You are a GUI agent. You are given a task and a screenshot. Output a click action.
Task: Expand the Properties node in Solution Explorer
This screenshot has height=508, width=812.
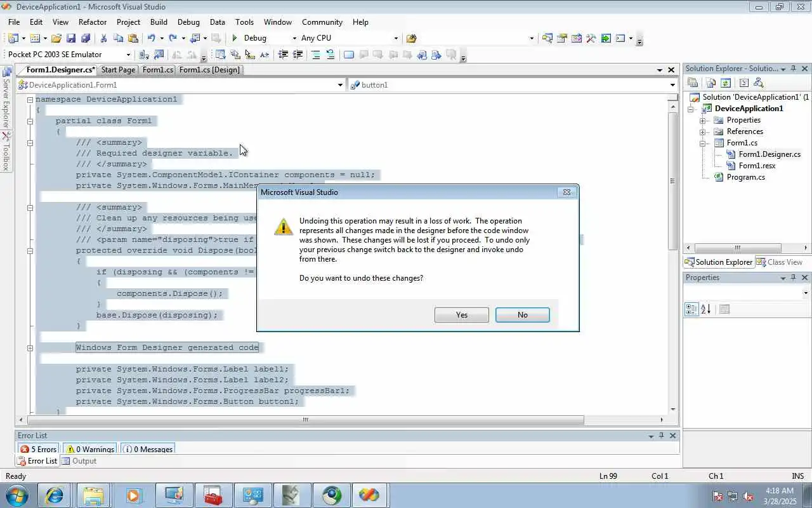click(x=703, y=120)
